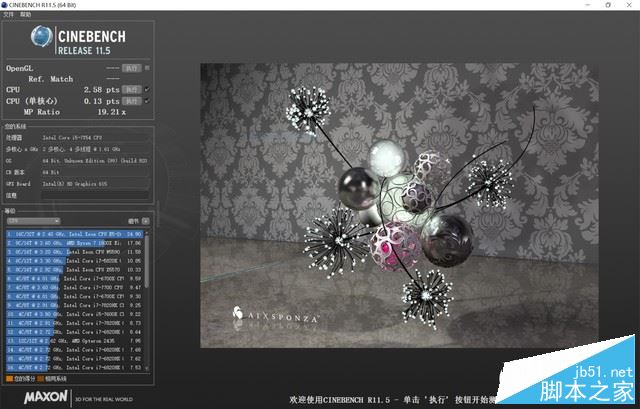640x409 pixels.
Task: Click the MAXON logo at bottom
Action: point(45,397)
